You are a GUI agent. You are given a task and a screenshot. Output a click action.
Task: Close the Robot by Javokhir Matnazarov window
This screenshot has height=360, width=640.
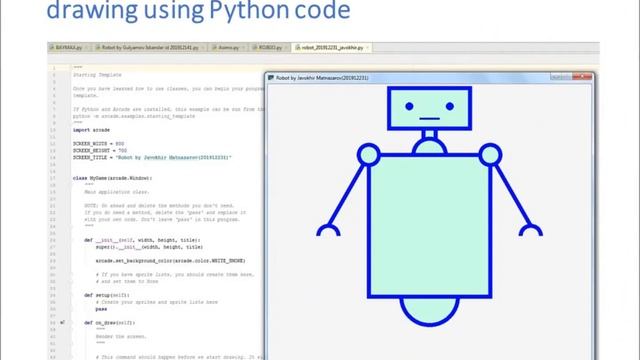click(582, 76)
